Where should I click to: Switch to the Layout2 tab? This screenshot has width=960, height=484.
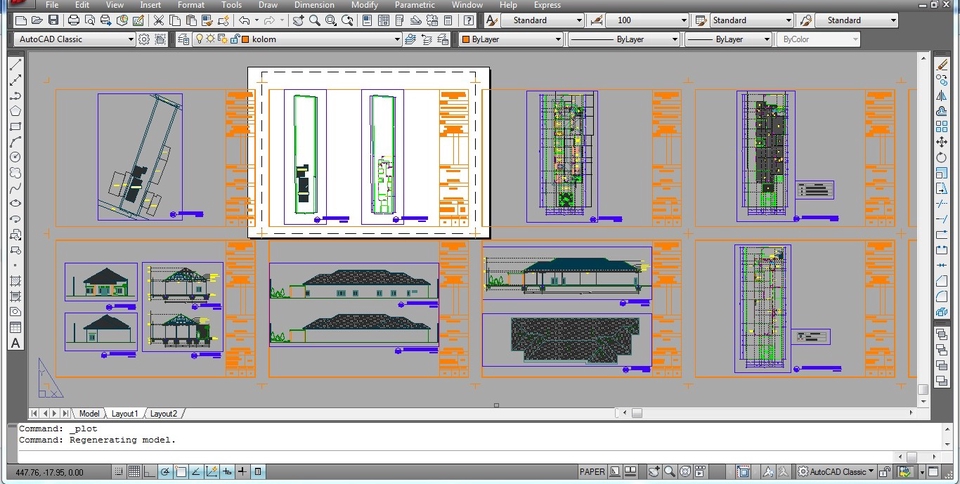coord(162,413)
